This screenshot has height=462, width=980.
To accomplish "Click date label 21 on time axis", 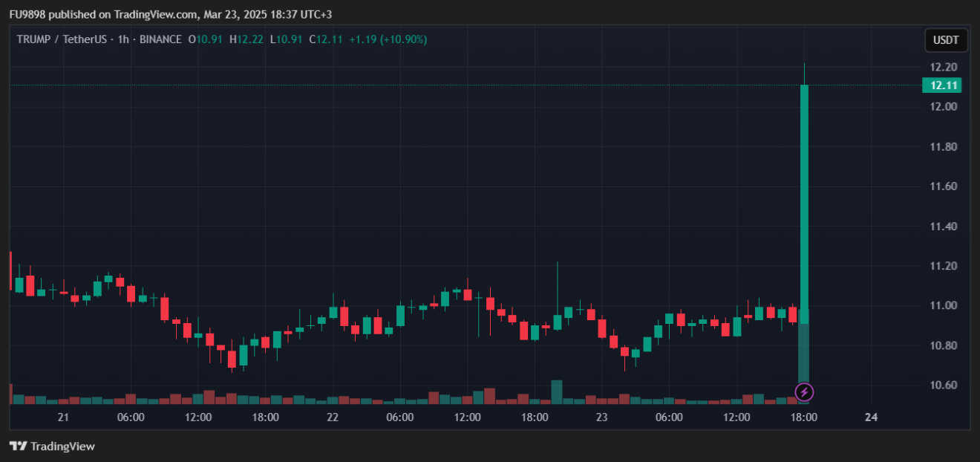I will click(63, 417).
